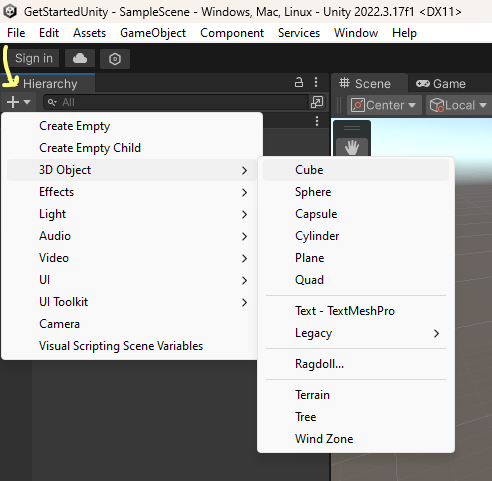The height and width of the screenshot is (481, 492).
Task: Expand the Light submenu arrow
Action: pyautogui.click(x=244, y=214)
